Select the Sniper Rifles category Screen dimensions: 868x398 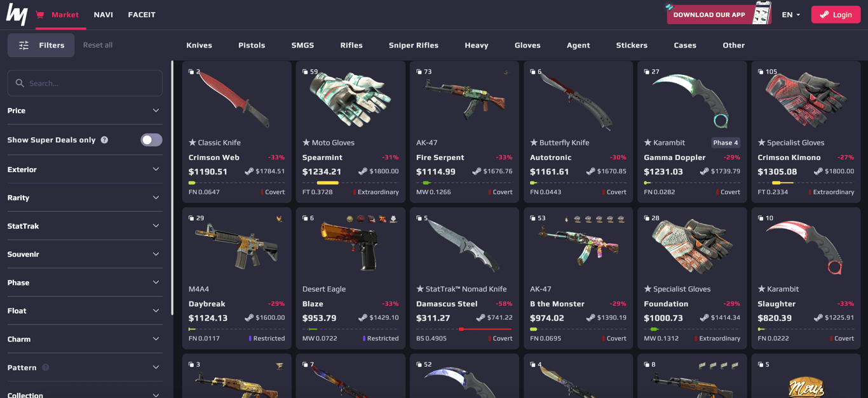coord(414,45)
